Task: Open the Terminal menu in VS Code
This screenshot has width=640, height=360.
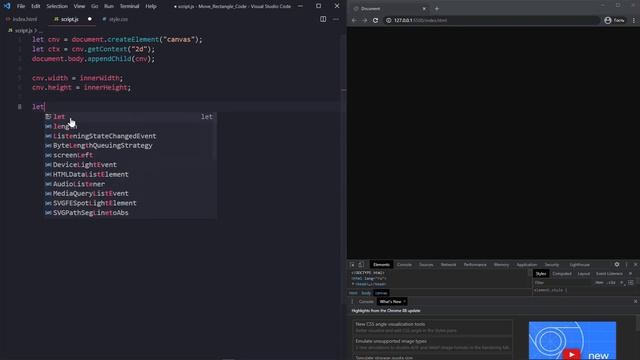Action: click(x=129, y=6)
